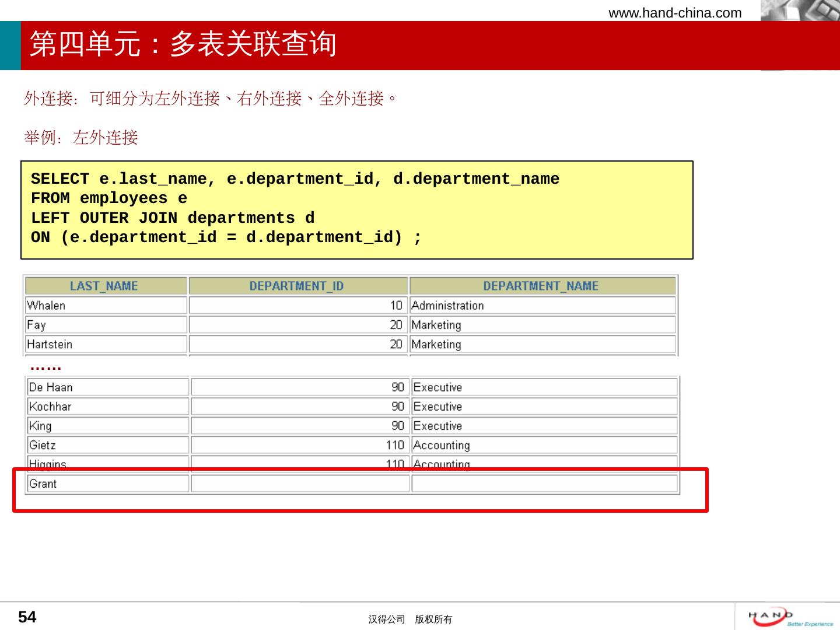Image resolution: width=840 pixels, height=630 pixels.
Task: Select the Administration cell
Action: tap(542, 306)
